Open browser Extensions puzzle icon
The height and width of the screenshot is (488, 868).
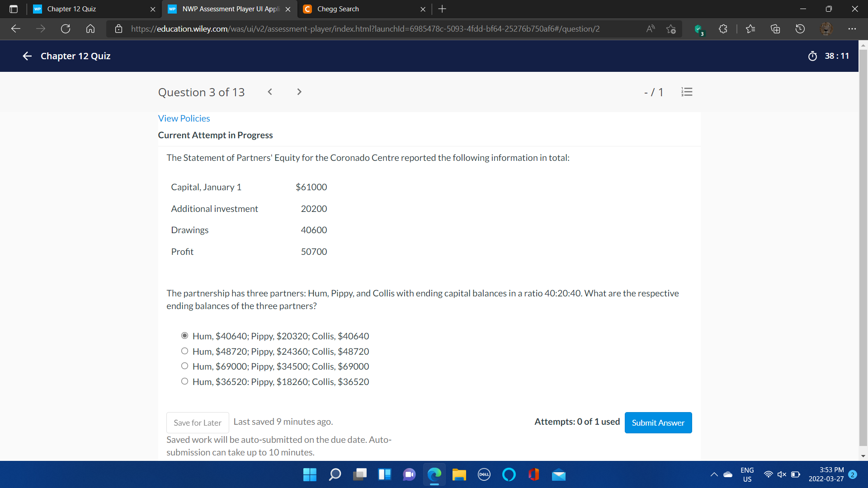coord(723,29)
